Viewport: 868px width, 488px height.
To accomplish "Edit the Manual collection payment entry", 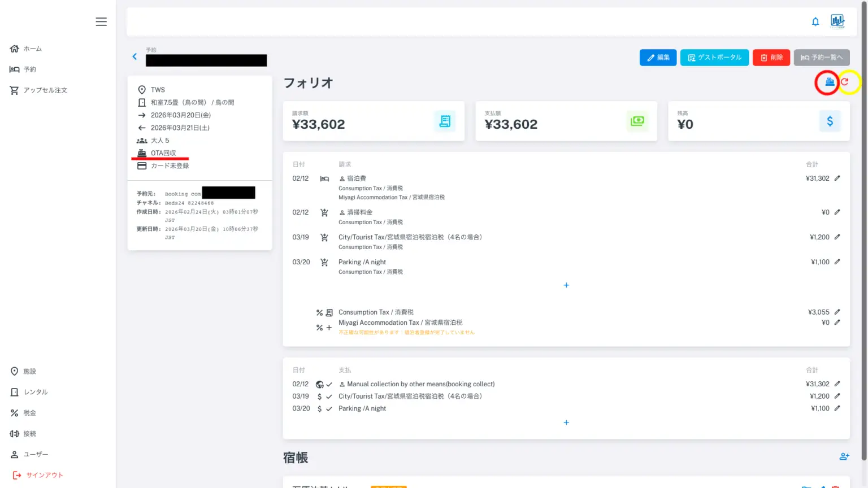I will click(837, 384).
